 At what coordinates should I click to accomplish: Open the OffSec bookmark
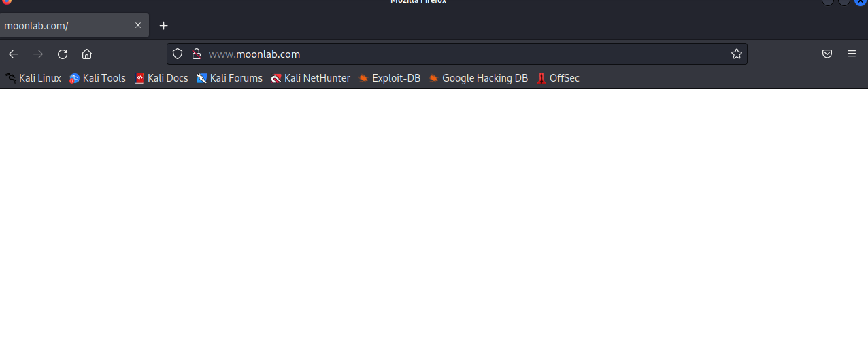tap(558, 78)
